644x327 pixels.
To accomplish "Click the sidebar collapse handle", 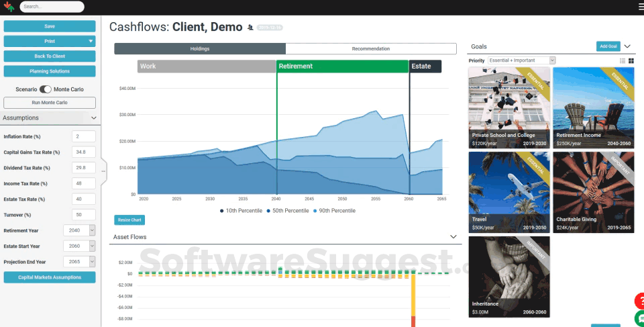I will click(103, 171).
